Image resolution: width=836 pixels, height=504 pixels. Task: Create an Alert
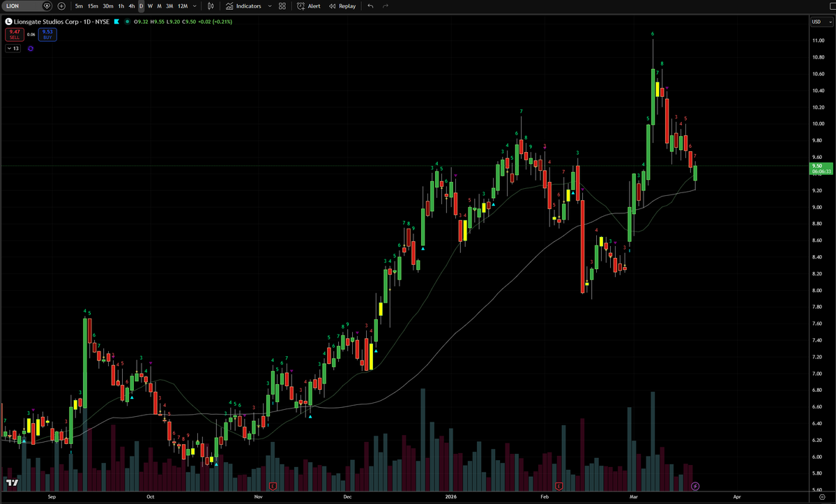309,6
